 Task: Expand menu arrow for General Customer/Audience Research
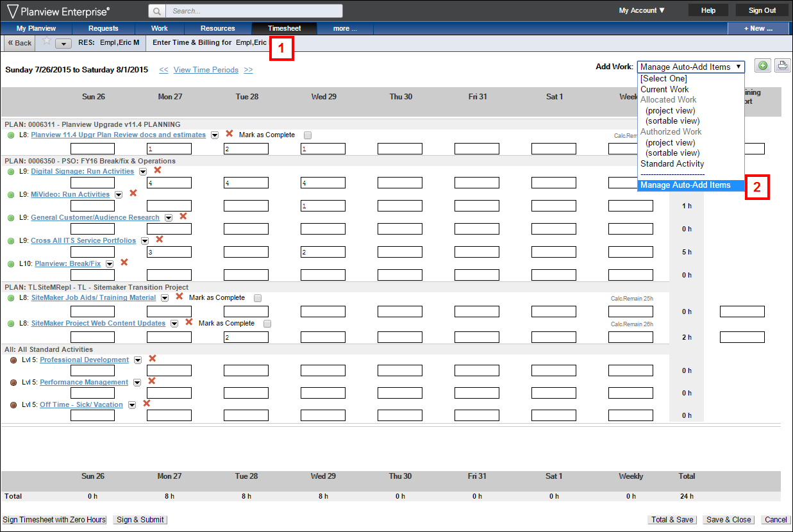tap(169, 218)
